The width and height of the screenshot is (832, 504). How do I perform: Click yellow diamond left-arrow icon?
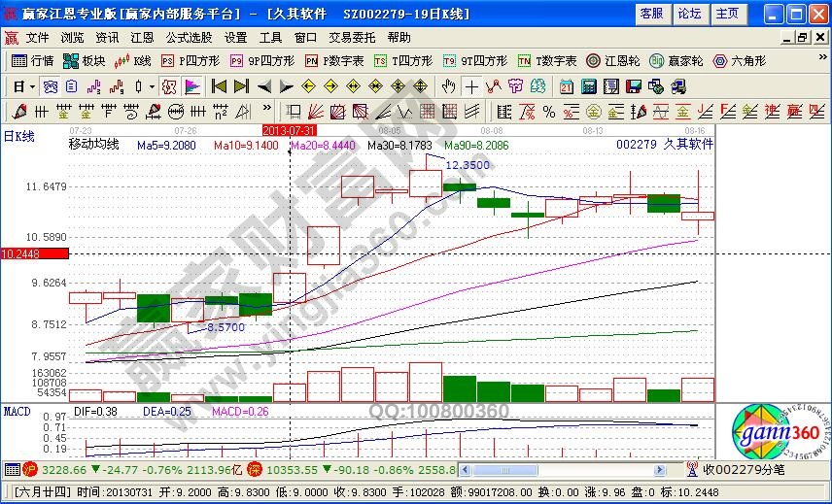[x=308, y=86]
